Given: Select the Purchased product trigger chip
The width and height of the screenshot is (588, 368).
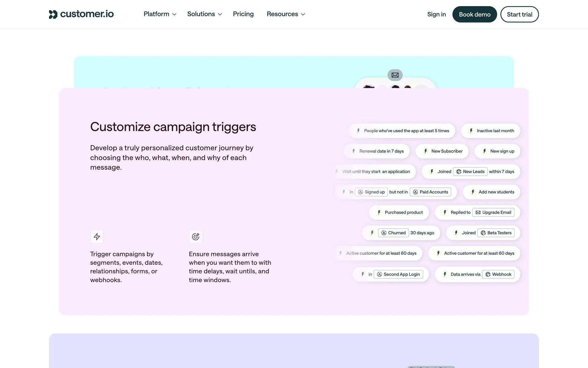Looking at the screenshot, I should pos(399,213).
